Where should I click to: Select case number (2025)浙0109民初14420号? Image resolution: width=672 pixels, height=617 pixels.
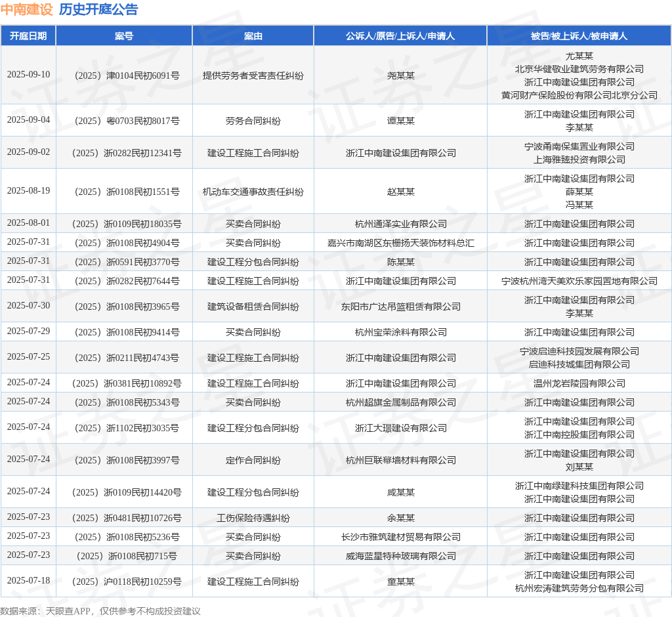click(x=127, y=492)
